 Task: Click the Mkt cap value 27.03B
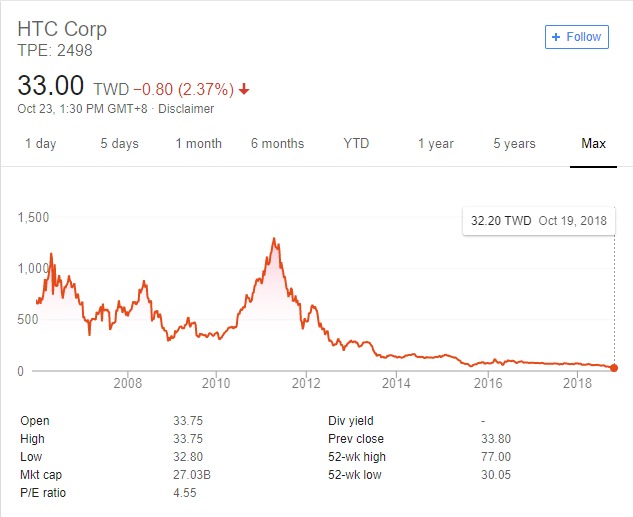pos(192,475)
